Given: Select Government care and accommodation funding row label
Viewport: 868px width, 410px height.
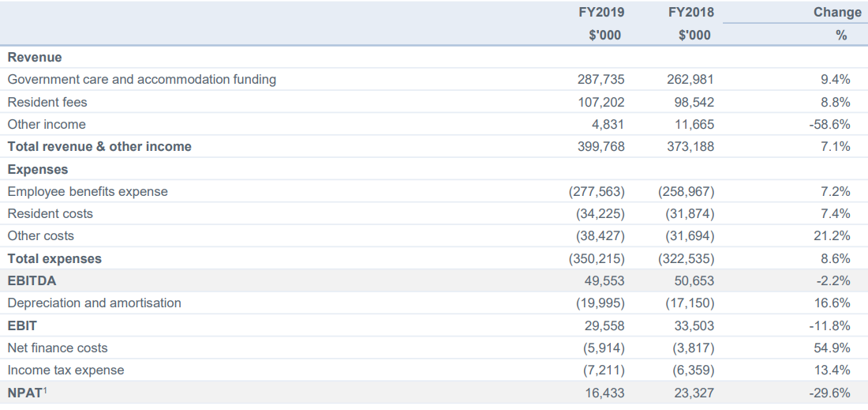Looking at the screenshot, I should pos(142,79).
